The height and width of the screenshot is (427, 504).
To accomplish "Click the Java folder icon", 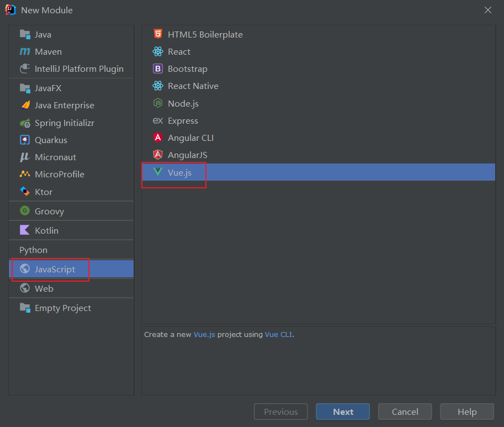I will tap(25, 34).
